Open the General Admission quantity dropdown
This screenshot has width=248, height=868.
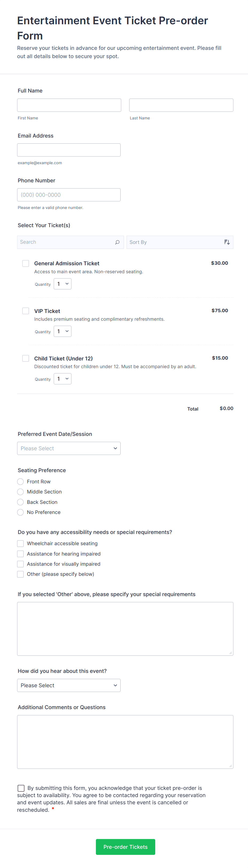pos(62,284)
